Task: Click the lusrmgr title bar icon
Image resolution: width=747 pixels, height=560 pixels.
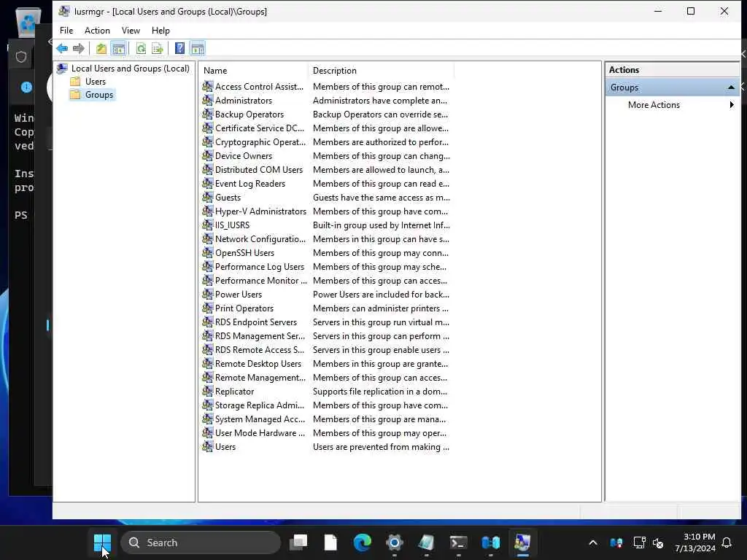Action: point(64,11)
